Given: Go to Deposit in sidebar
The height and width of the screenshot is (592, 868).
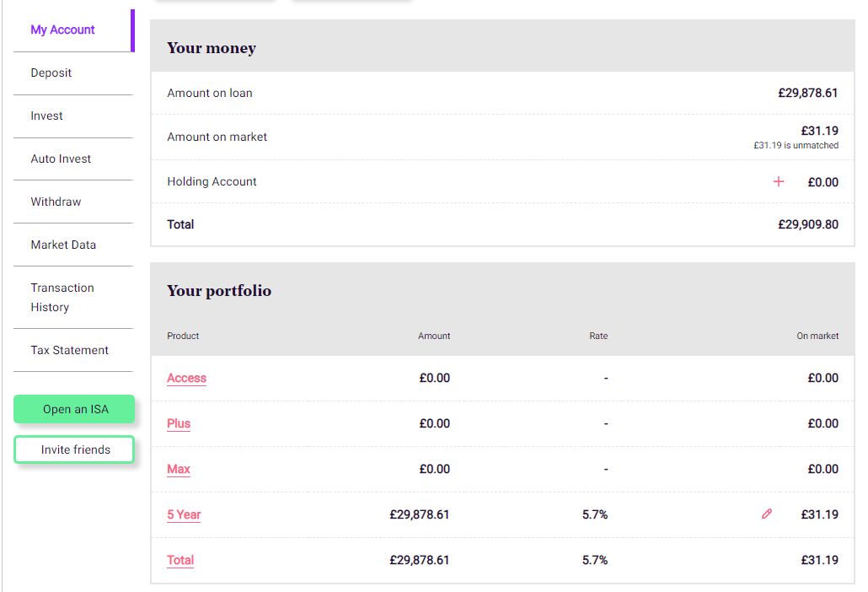Looking at the screenshot, I should coord(51,73).
